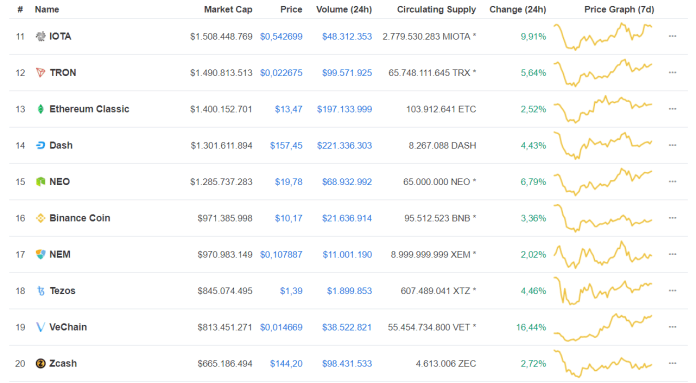Open the more-options dots for Zcash row
The image size is (696, 383).
point(672,364)
